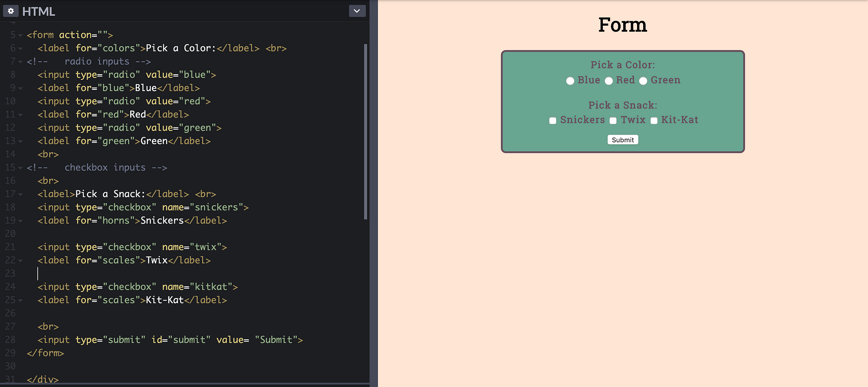The width and height of the screenshot is (868, 387).
Task: Toggle fold arrow on line 9
Action: (x=20, y=88)
